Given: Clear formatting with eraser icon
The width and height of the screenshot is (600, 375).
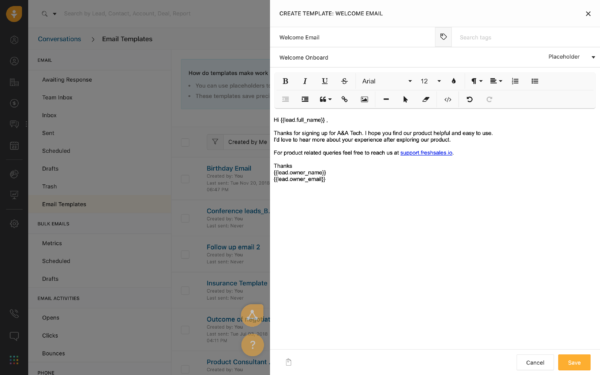Looking at the screenshot, I should click(x=426, y=99).
